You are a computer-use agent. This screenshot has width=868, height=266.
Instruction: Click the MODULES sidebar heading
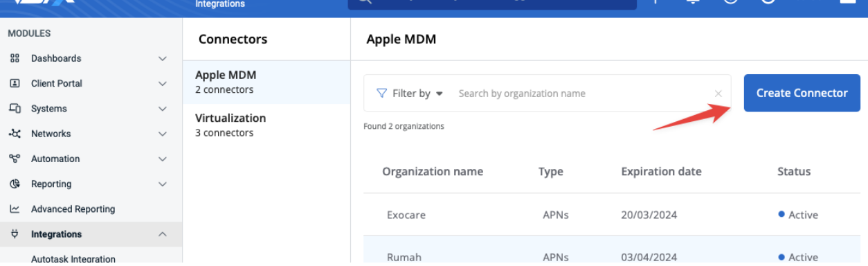[x=29, y=33]
